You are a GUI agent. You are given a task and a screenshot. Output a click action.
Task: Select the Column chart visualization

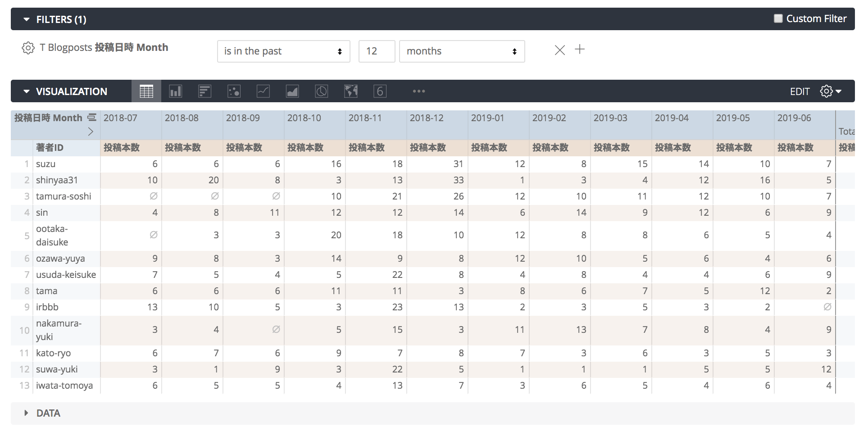(x=175, y=91)
